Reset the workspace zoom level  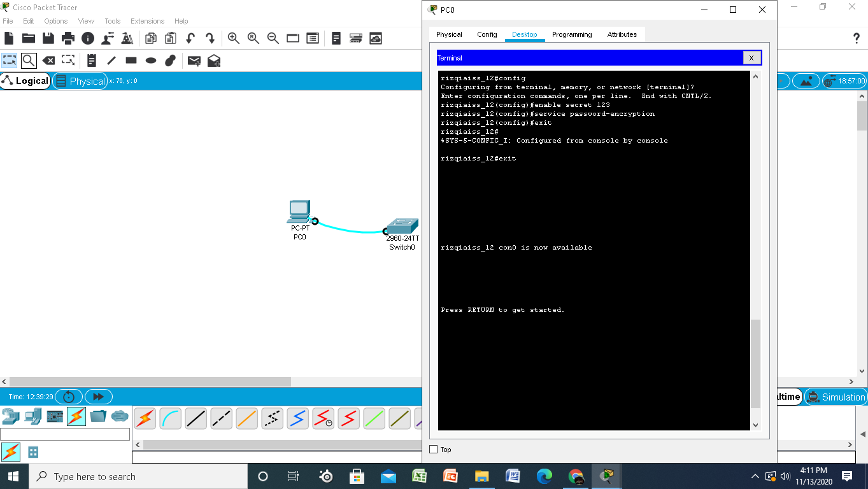[x=253, y=38]
